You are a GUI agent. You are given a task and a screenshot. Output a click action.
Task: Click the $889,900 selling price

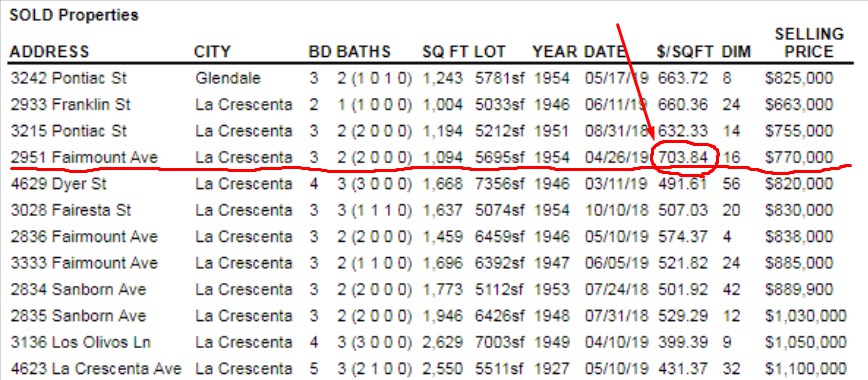coord(799,289)
